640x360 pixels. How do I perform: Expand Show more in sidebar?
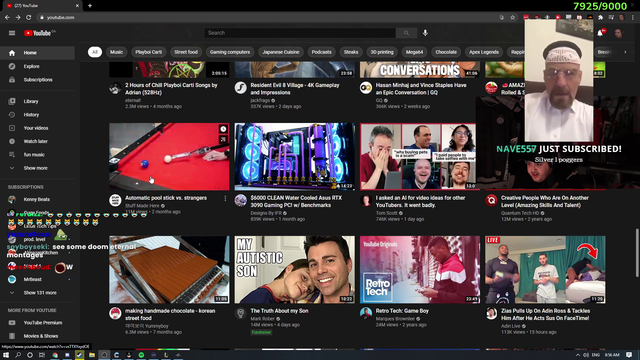pos(38,168)
